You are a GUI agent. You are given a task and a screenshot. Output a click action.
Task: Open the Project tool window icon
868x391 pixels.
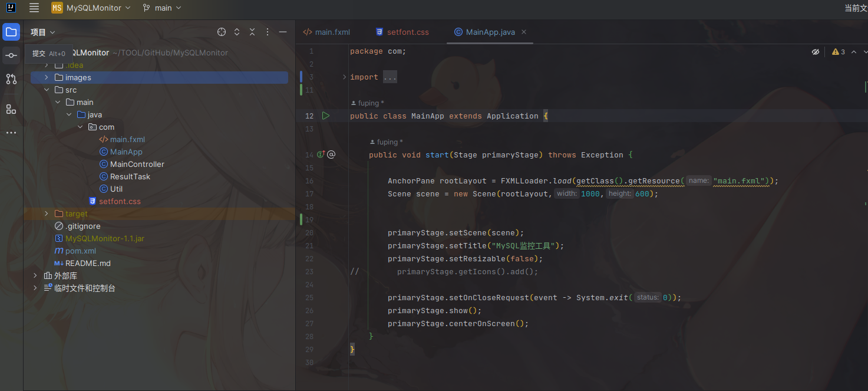[x=11, y=32]
